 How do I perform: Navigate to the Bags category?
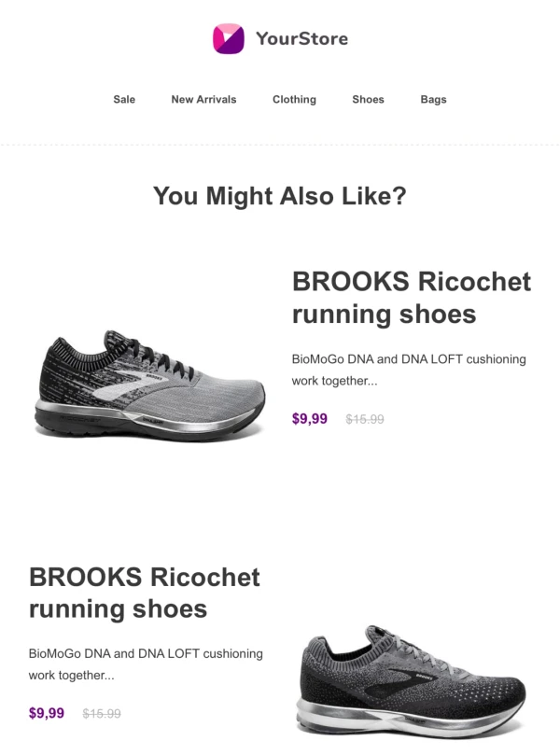click(433, 99)
